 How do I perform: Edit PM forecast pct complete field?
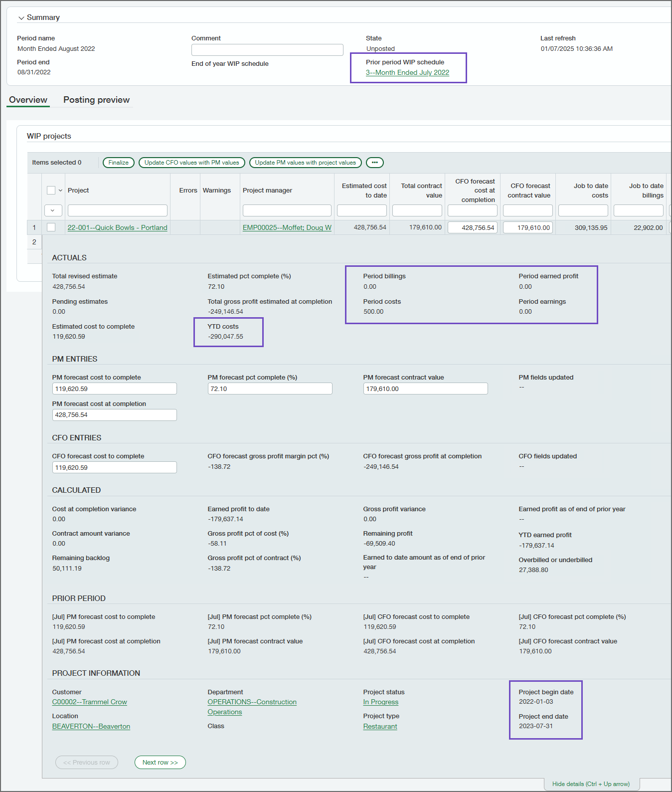tap(270, 389)
